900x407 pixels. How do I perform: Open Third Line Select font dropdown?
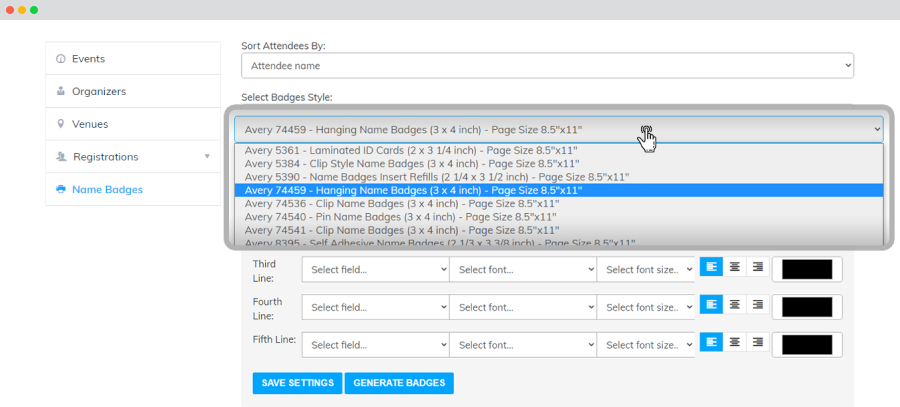(523, 269)
